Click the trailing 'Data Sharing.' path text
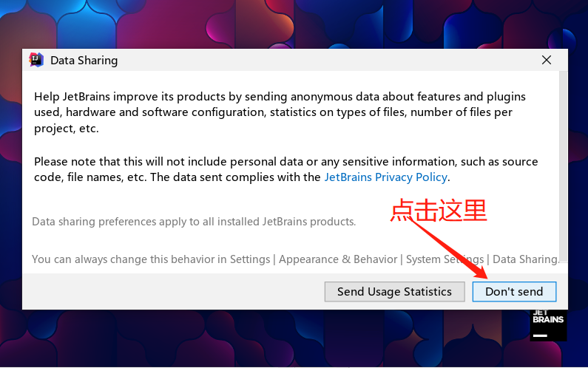The width and height of the screenshot is (588, 368). coord(526,259)
